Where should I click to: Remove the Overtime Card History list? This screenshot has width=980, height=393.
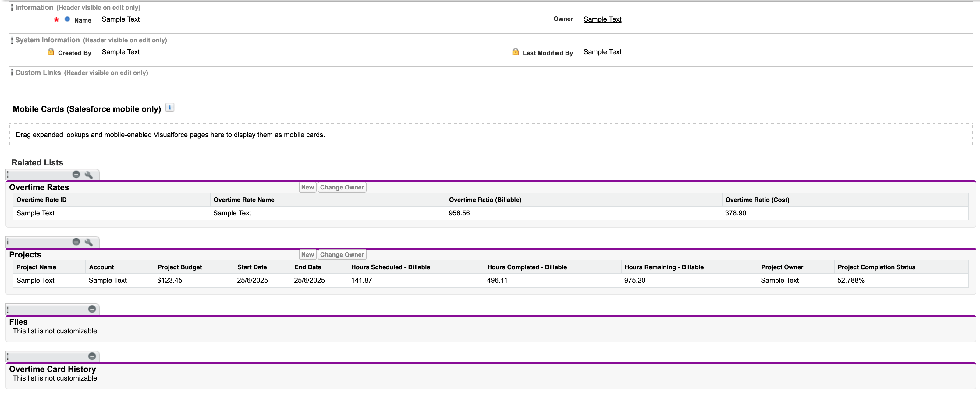[92, 356]
